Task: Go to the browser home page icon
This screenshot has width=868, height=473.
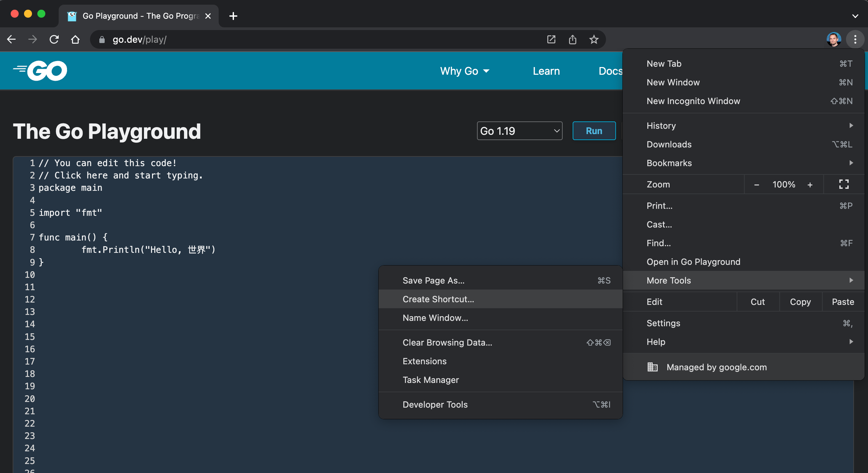Action: coord(75,39)
